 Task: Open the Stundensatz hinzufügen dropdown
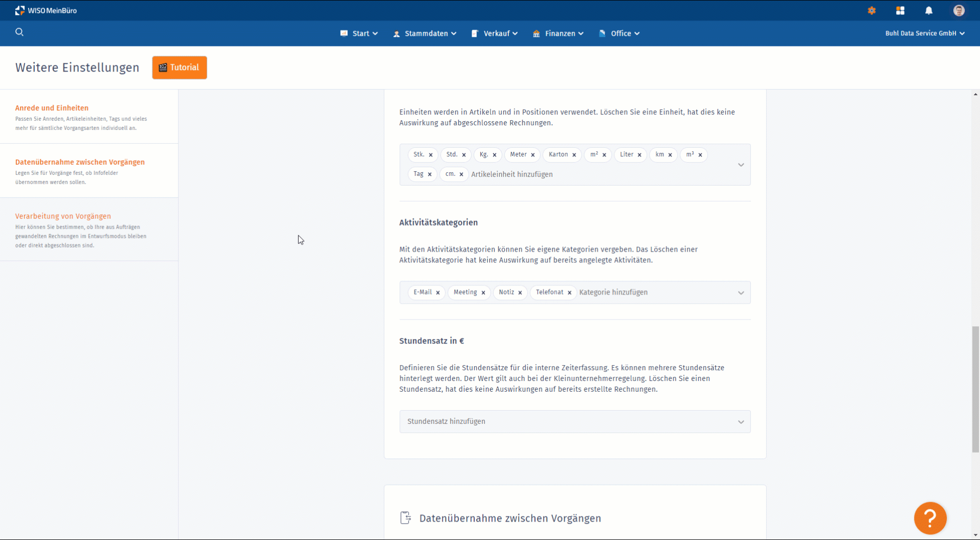pos(574,422)
